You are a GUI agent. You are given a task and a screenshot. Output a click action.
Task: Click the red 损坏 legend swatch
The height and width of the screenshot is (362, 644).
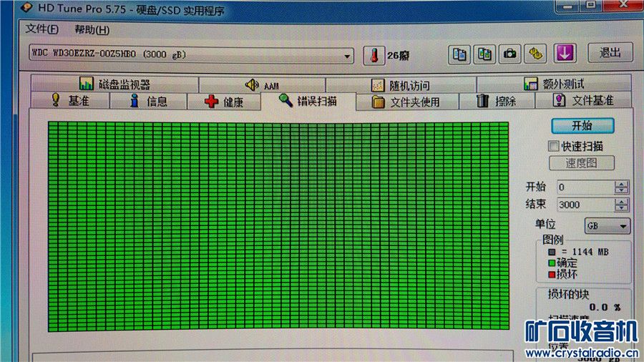pyautogui.click(x=552, y=274)
